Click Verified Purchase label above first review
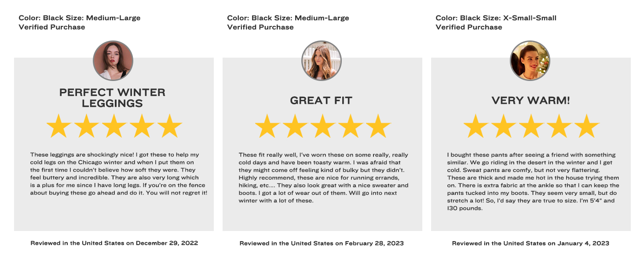 [52, 27]
